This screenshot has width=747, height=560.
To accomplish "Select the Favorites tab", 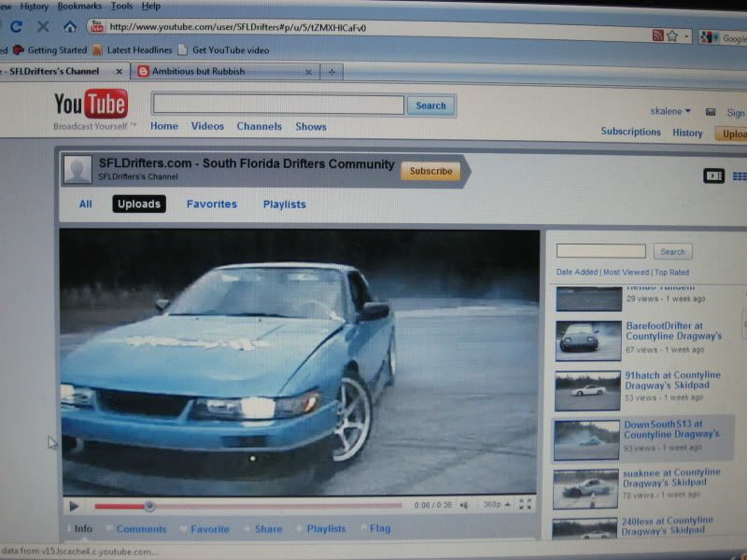I will pyautogui.click(x=212, y=204).
